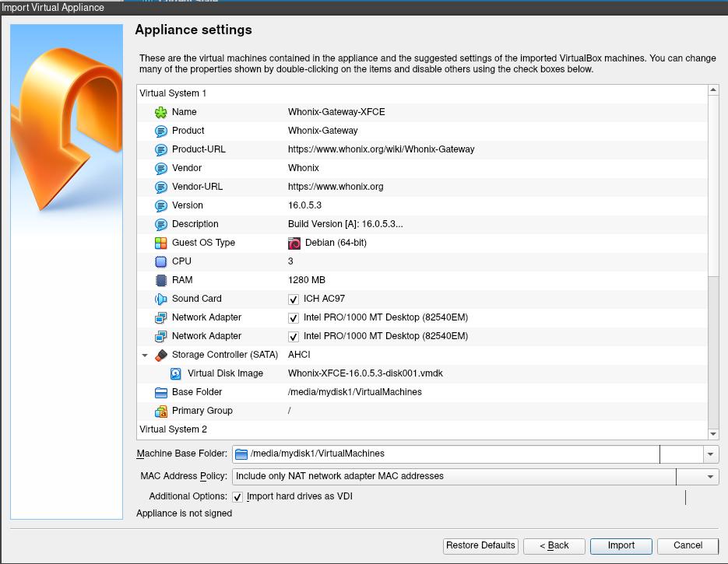Click the green clover Name icon

click(161, 112)
